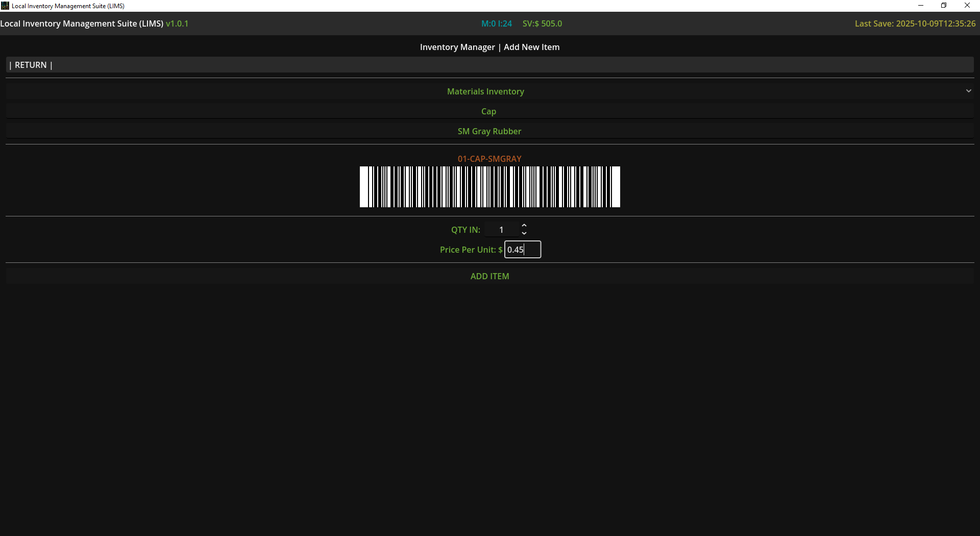Click the M:0 I:24 counter

pyautogui.click(x=496, y=23)
